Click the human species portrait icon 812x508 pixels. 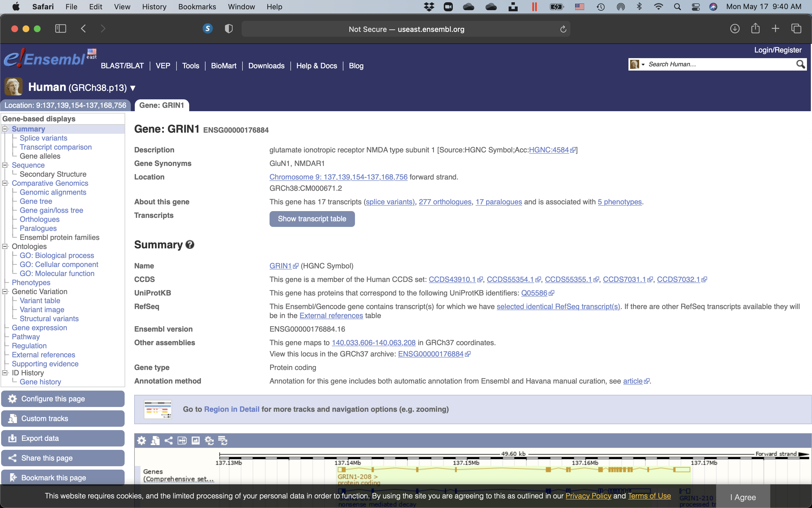[x=14, y=86]
